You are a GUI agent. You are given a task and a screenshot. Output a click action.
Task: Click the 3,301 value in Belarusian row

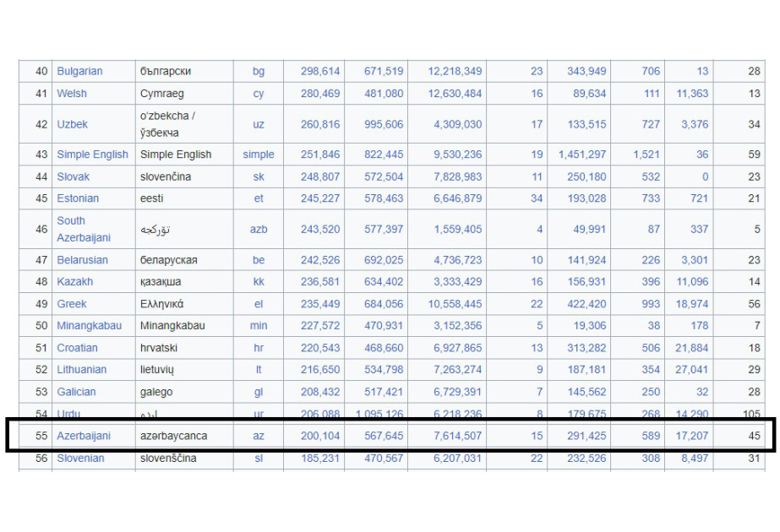tap(695, 260)
